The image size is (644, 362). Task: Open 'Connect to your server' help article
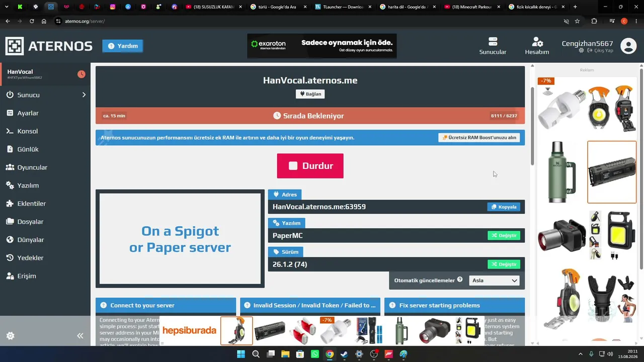pos(166,305)
